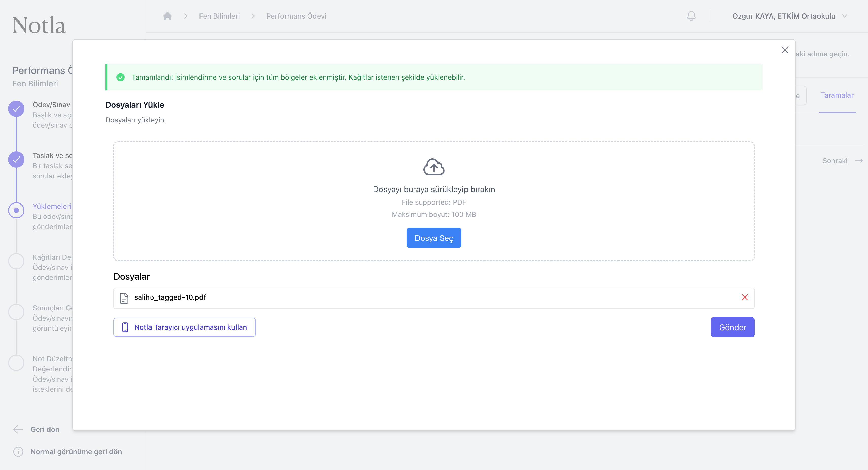Click the Dosya Seç button

(434, 238)
